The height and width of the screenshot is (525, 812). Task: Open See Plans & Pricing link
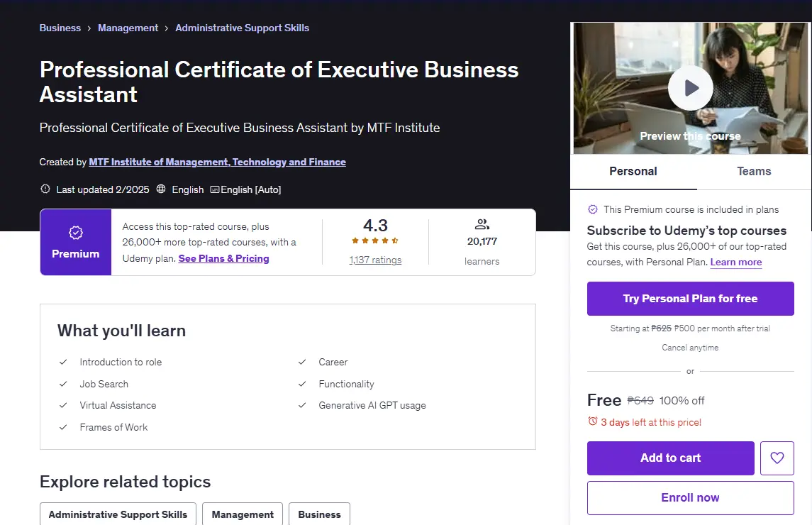[223, 259]
